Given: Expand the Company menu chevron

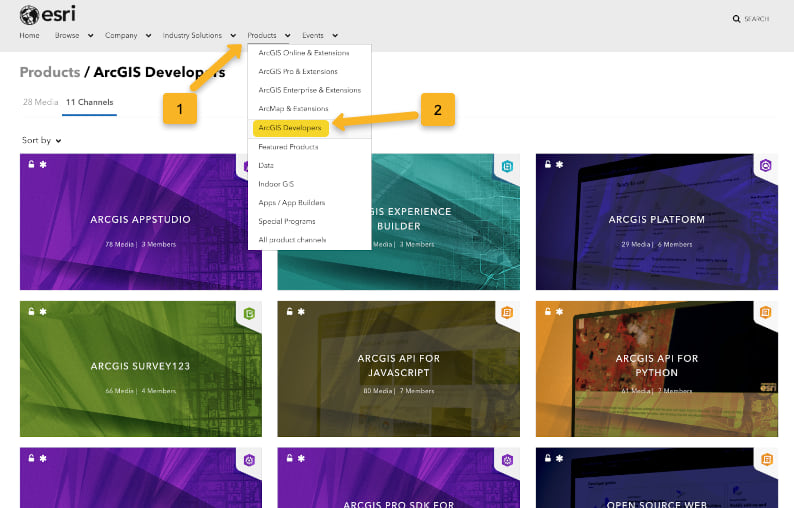Looking at the screenshot, I should pos(148,35).
